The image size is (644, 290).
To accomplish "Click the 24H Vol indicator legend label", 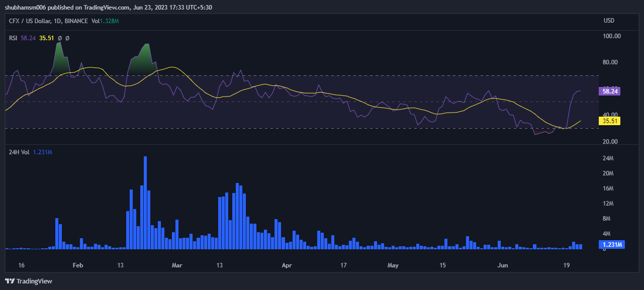I will coord(19,153).
